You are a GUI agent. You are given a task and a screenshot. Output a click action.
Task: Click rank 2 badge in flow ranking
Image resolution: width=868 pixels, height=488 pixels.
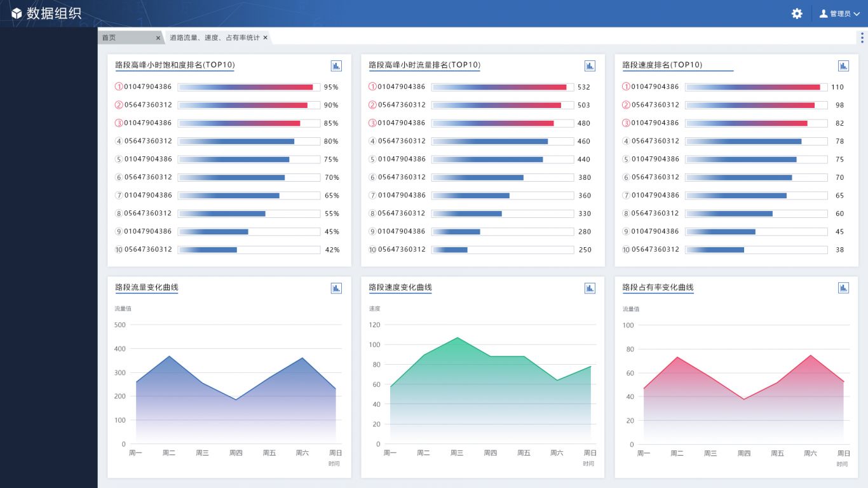372,105
